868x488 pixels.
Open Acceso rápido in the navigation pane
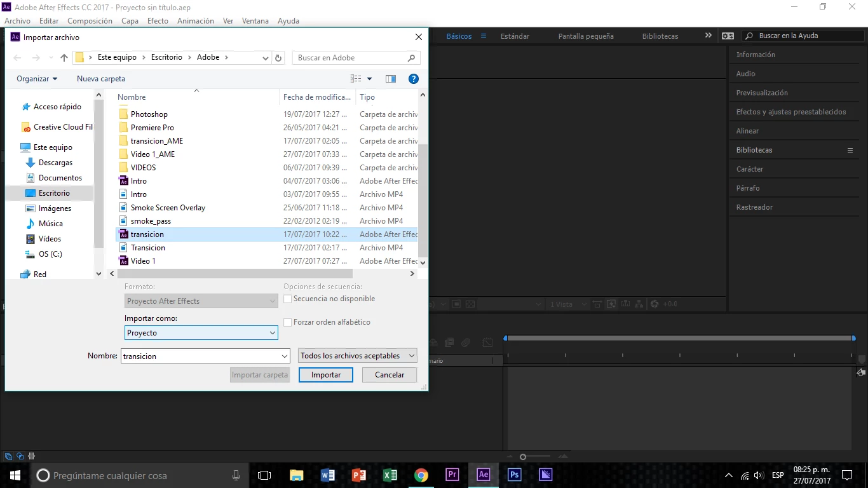(x=57, y=107)
